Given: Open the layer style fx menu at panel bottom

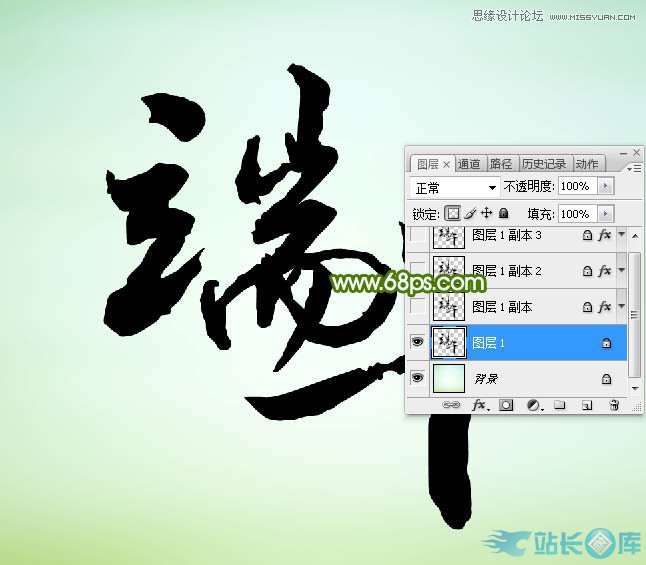Looking at the screenshot, I should coord(479,405).
